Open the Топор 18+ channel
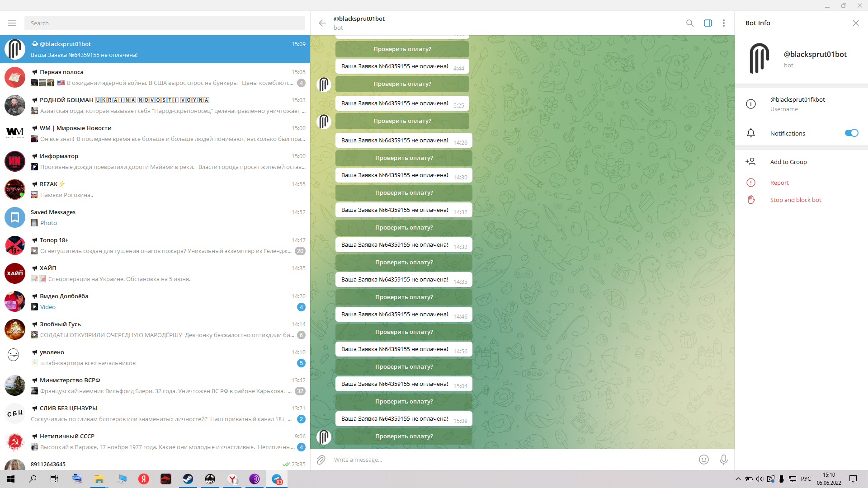868x488 pixels. (155, 245)
